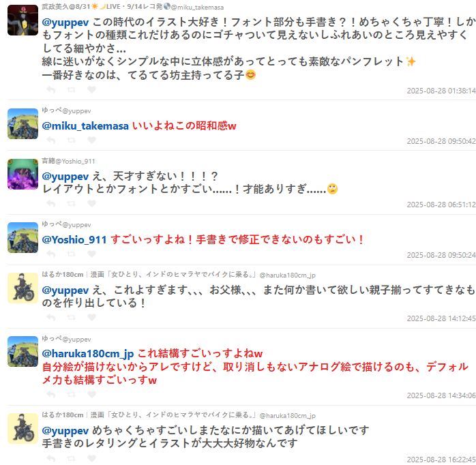
Task: Like yuppev's reply to Yoshio_911
Action: coord(91,254)
